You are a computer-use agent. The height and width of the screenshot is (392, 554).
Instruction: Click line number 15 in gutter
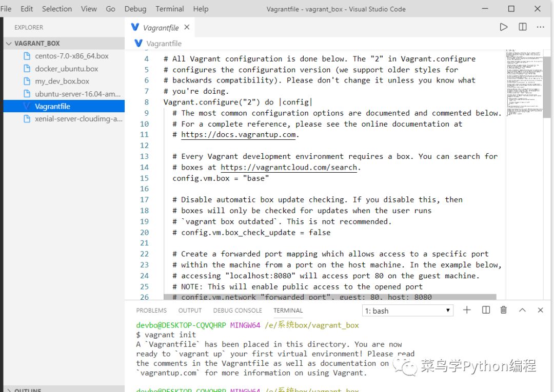pyautogui.click(x=144, y=178)
